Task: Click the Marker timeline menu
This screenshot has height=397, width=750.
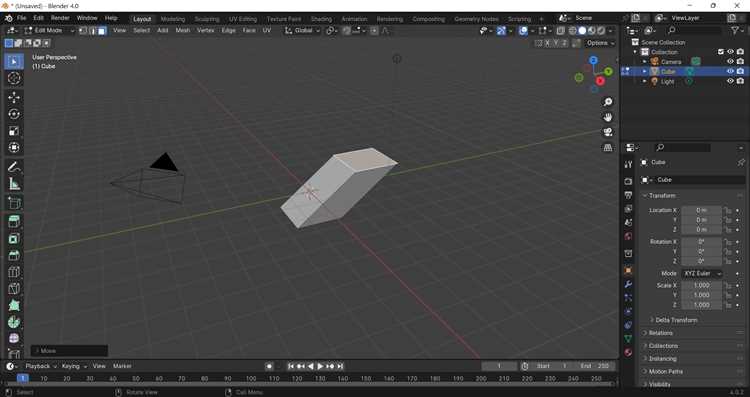Action: point(122,366)
